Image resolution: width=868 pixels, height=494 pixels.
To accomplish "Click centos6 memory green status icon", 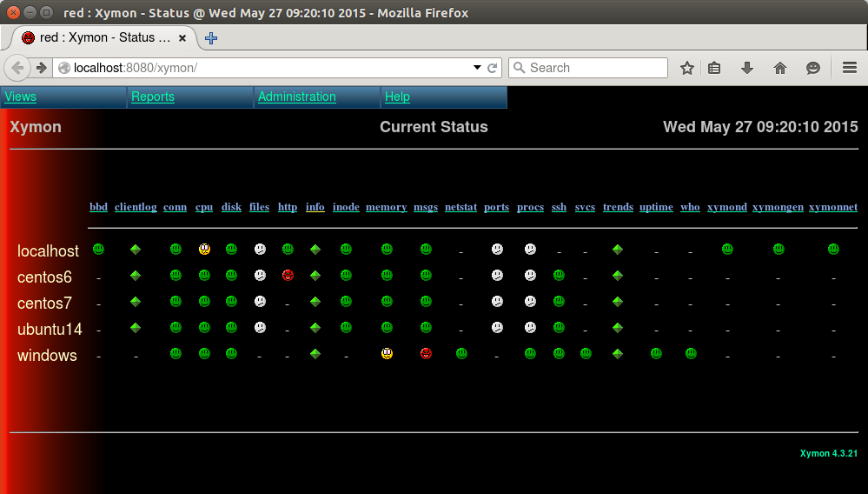I will (387, 275).
